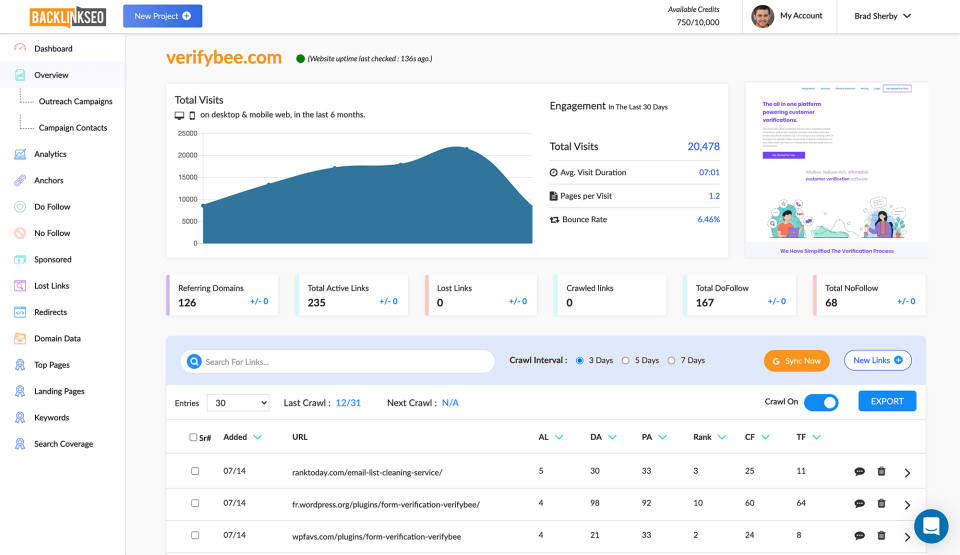Viewport: 960px width, 555px height.
Task: Click the Sync Now button
Action: pos(797,361)
